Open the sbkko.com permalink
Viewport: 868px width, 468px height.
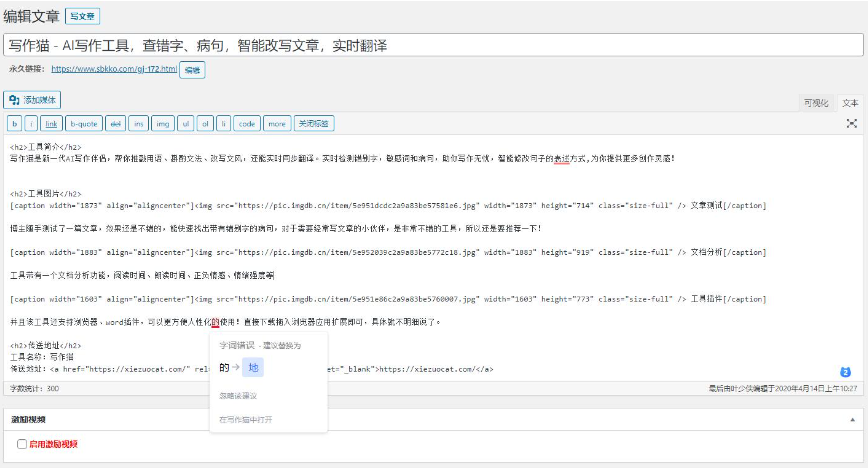click(x=114, y=70)
